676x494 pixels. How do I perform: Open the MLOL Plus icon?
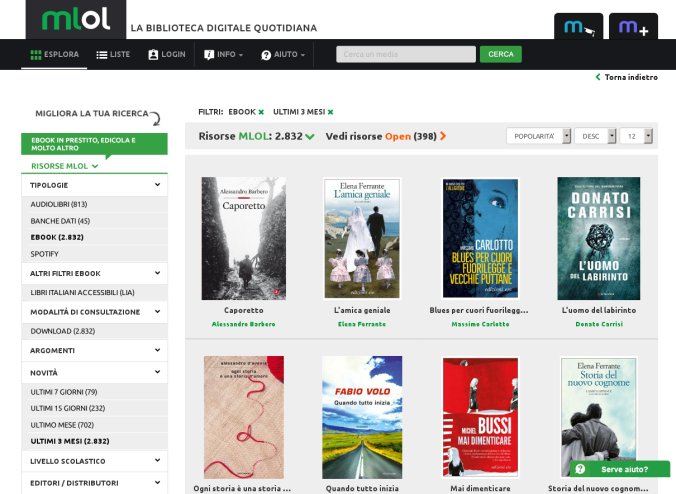(633, 27)
